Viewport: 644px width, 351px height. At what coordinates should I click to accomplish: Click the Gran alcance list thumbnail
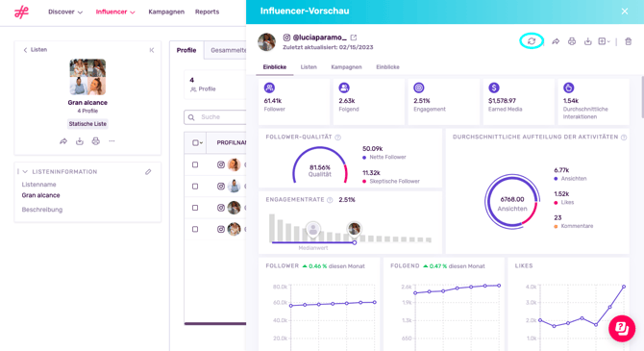point(87,77)
